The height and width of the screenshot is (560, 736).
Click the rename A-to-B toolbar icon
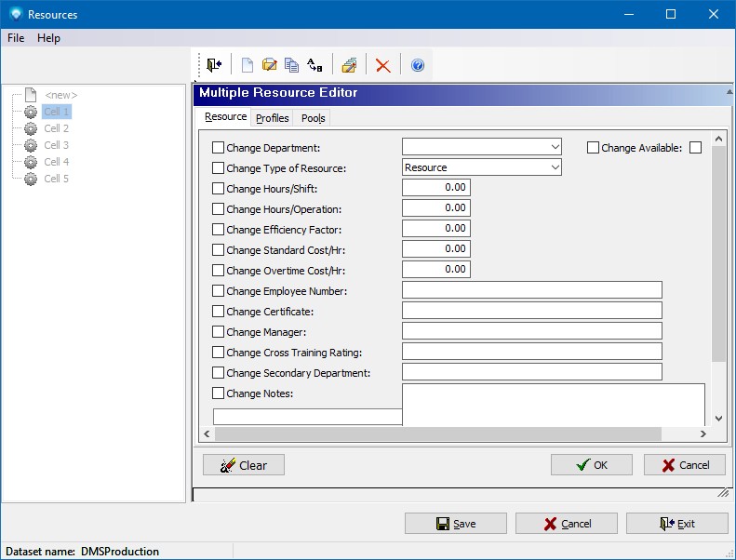pos(314,65)
